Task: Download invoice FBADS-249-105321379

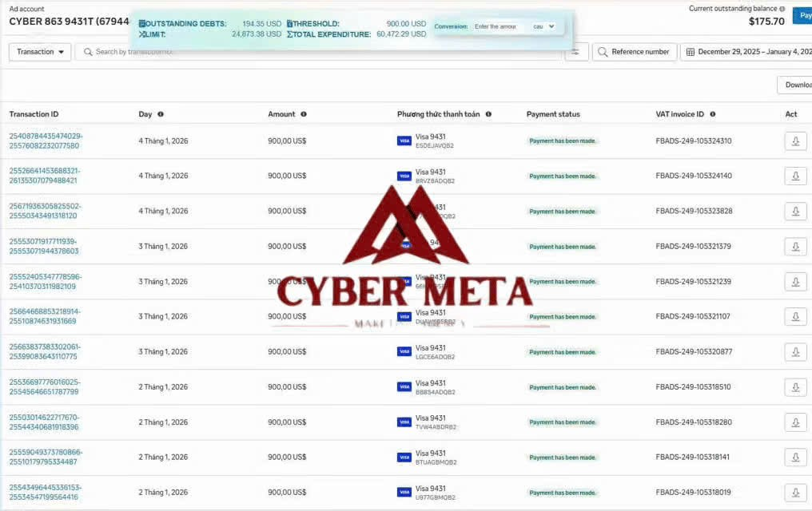Action: 795,246
